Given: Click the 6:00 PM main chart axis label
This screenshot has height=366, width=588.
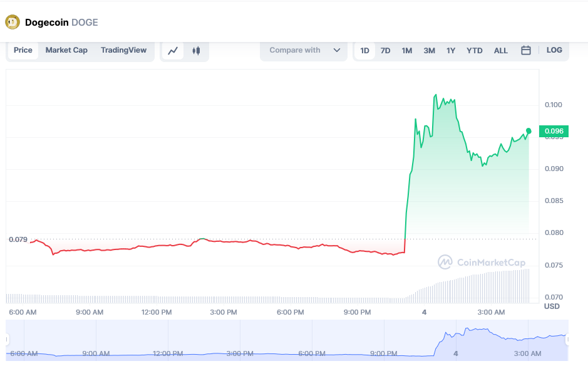Looking at the screenshot, I should (x=291, y=312).
